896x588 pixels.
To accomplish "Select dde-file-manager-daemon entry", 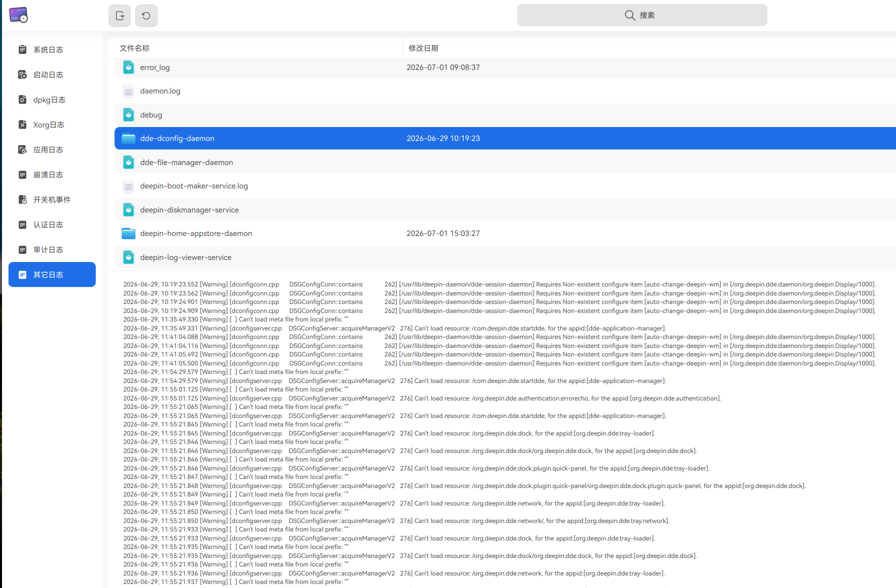I will coord(505,162).
